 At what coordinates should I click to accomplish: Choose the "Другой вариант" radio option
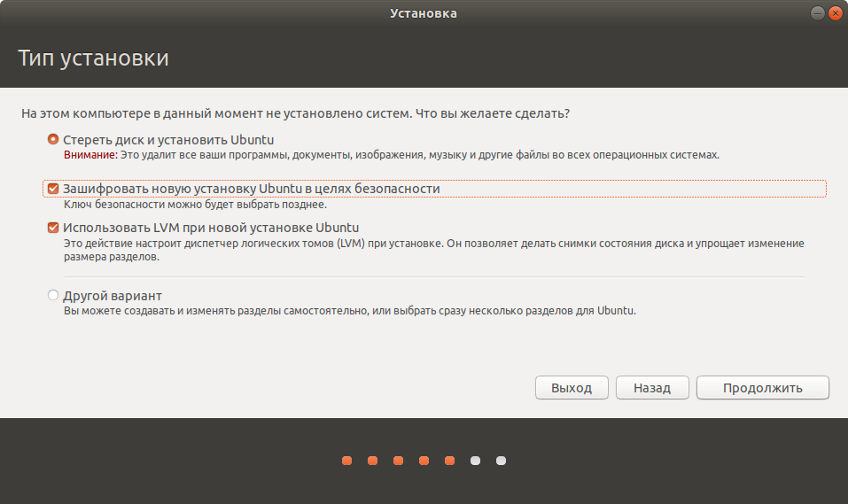[x=54, y=296]
